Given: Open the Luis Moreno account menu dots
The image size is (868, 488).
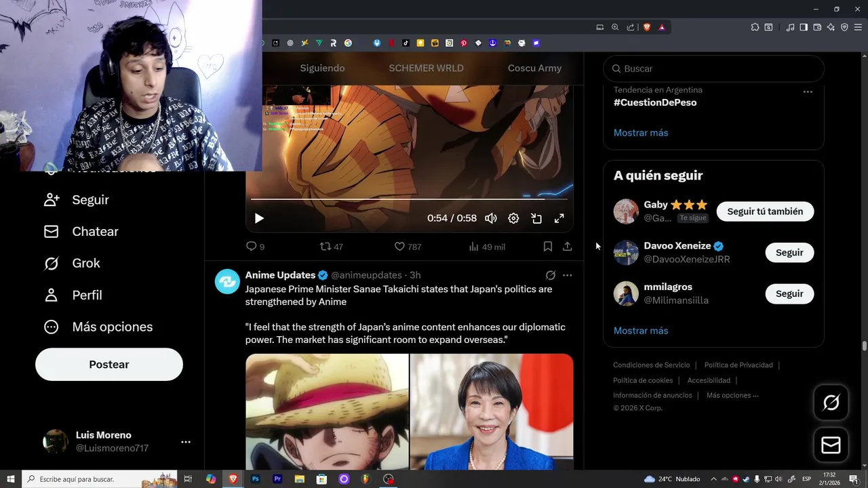Looking at the screenshot, I should point(186,442).
